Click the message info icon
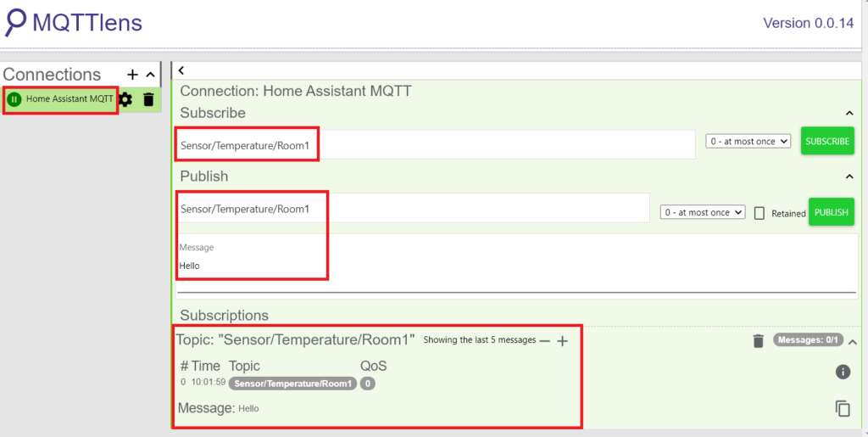The image size is (868, 437). [843, 372]
